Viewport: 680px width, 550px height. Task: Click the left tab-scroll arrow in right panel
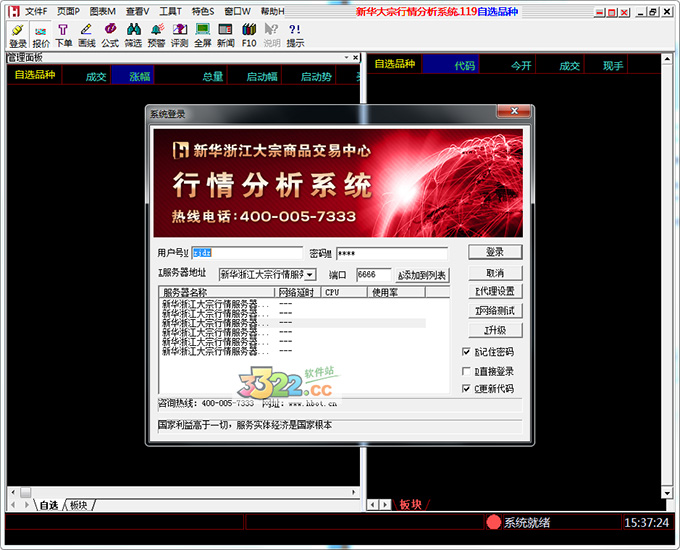pos(373,504)
